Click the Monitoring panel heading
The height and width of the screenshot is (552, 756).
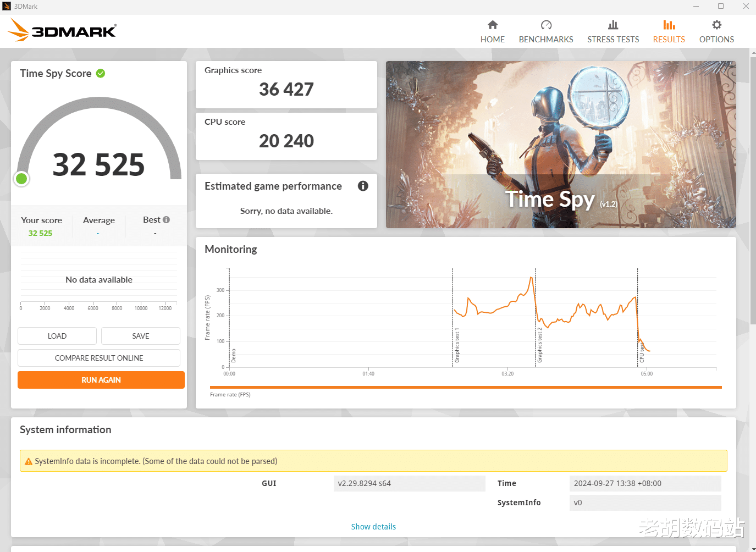[x=231, y=249]
